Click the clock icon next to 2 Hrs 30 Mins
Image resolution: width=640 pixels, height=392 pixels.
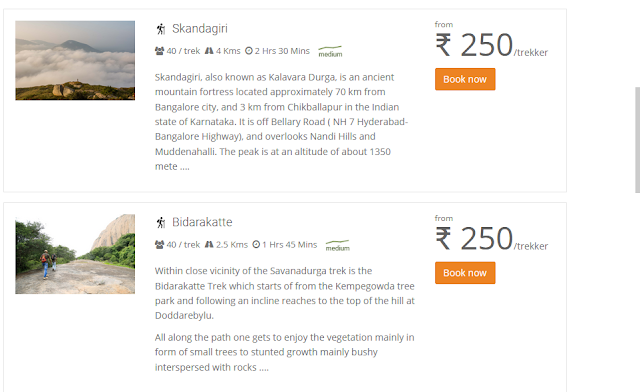[x=249, y=51]
